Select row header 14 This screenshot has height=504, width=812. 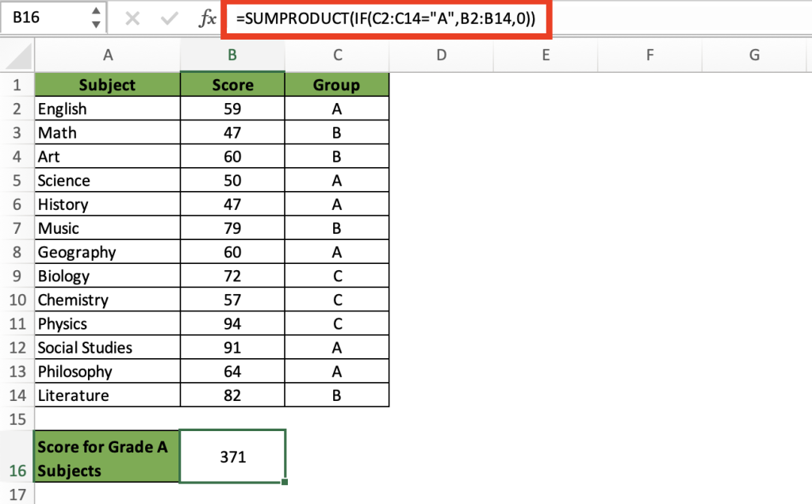(17, 395)
